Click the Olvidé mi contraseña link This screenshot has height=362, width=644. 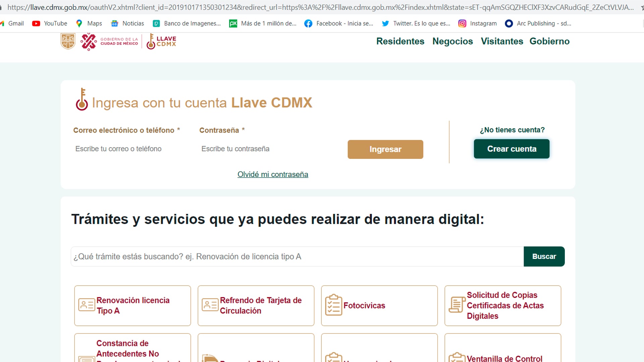(273, 174)
